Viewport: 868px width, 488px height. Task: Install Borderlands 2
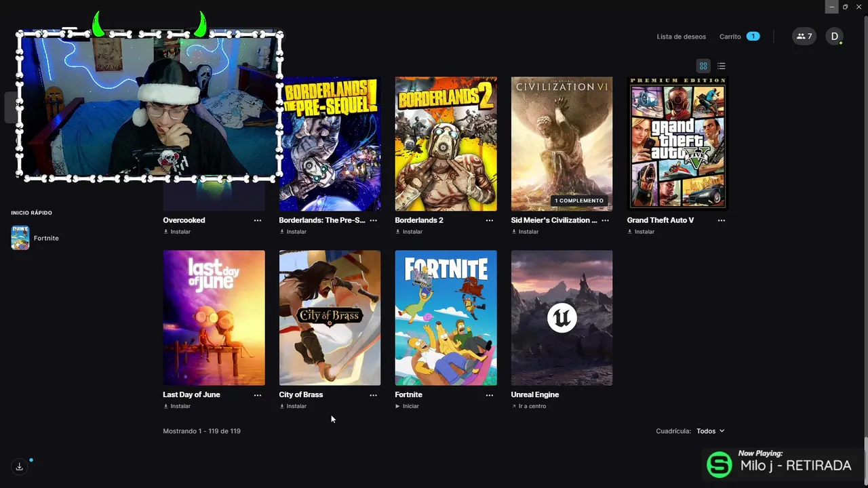click(409, 232)
